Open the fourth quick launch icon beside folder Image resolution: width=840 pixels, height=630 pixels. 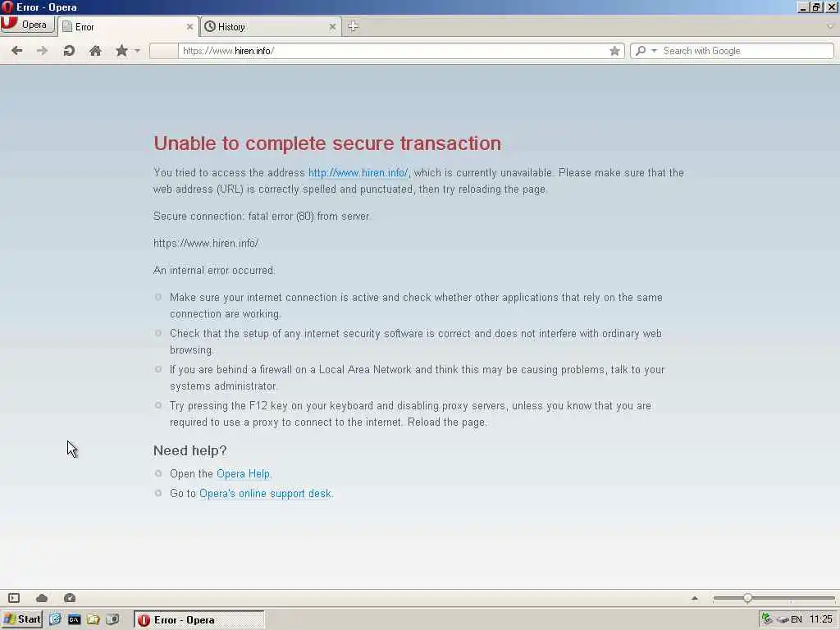[112, 619]
